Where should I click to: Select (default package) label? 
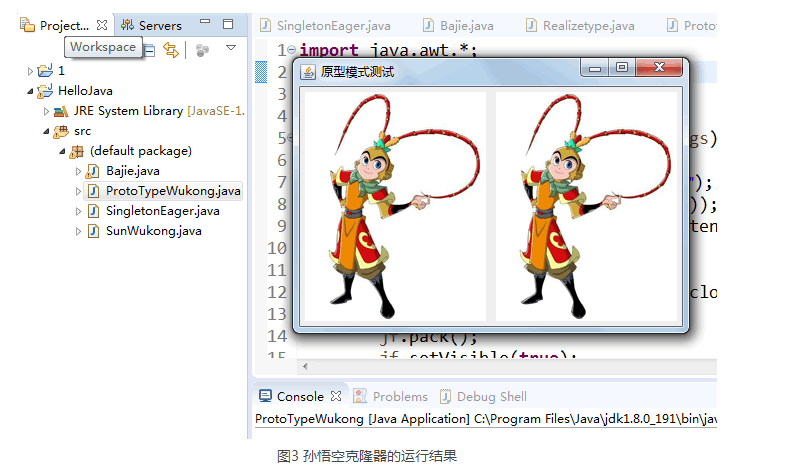(141, 151)
